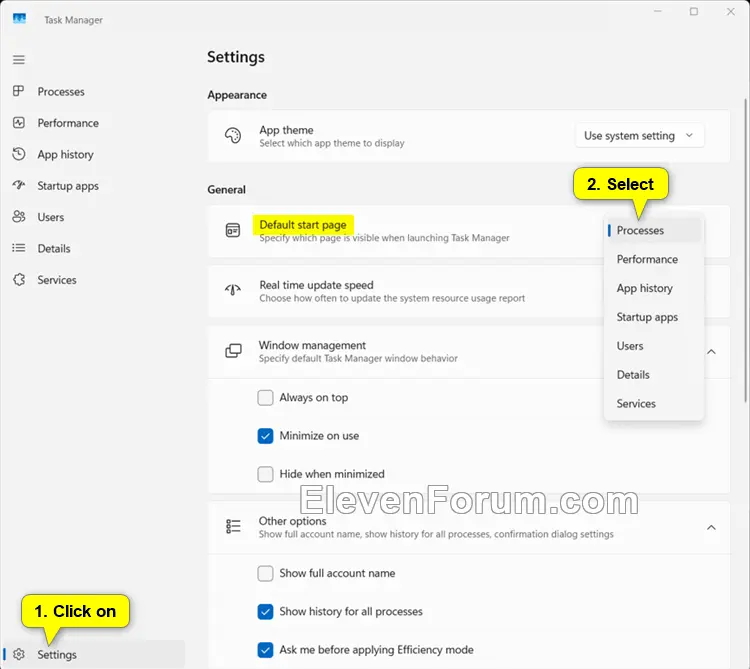Select Processes in start page dropdown
Image resolution: width=750 pixels, height=669 pixels.
click(654, 230)
